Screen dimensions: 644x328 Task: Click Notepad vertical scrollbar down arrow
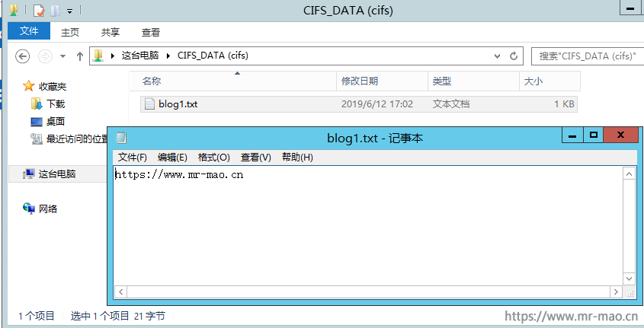[629, 279]
